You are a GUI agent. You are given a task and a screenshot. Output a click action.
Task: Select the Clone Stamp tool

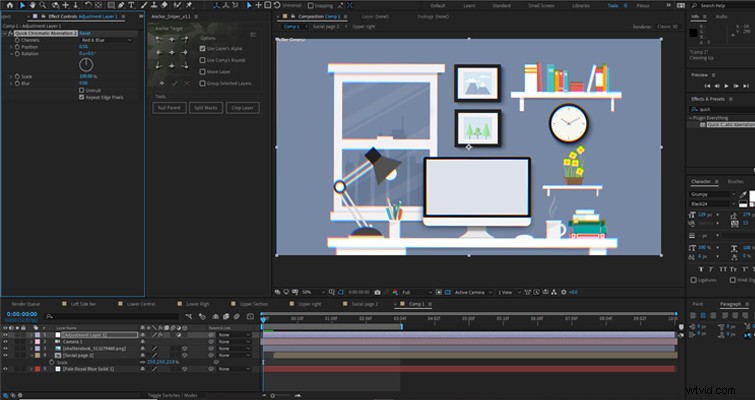click(x=154, y=5)
